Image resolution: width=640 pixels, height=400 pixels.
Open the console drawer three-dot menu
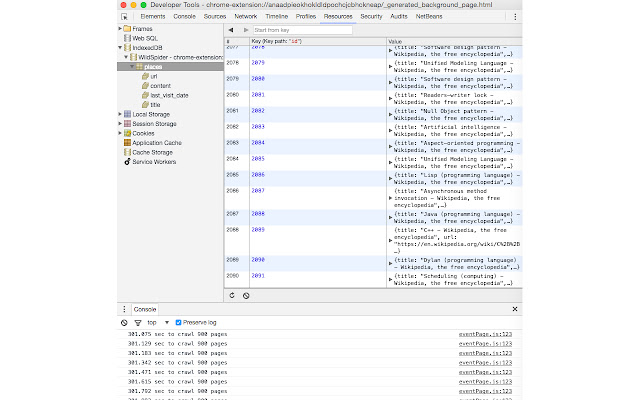pyautogui.click(x=124, y=310)
